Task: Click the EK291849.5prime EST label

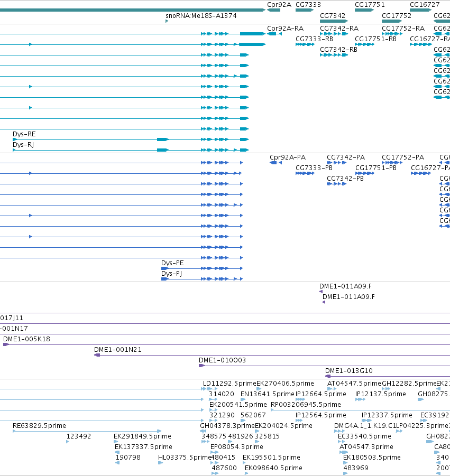Action: click(x=142, y=436)
